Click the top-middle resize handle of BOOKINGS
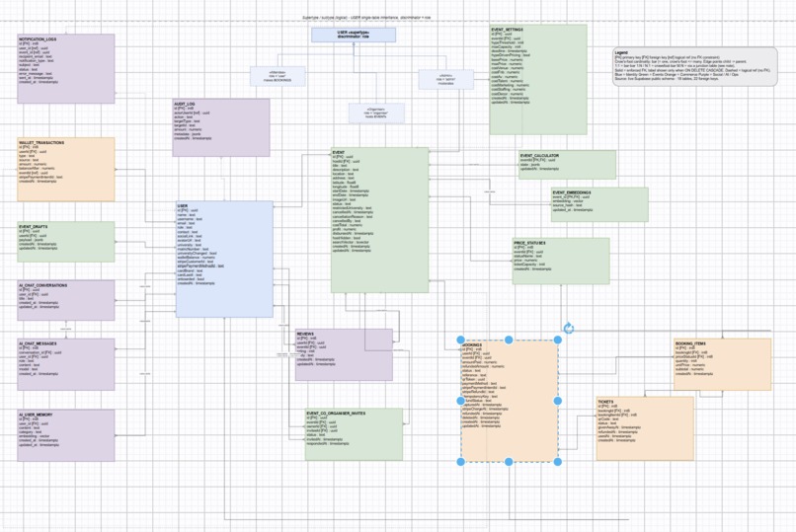 click(x=509, y=340)
